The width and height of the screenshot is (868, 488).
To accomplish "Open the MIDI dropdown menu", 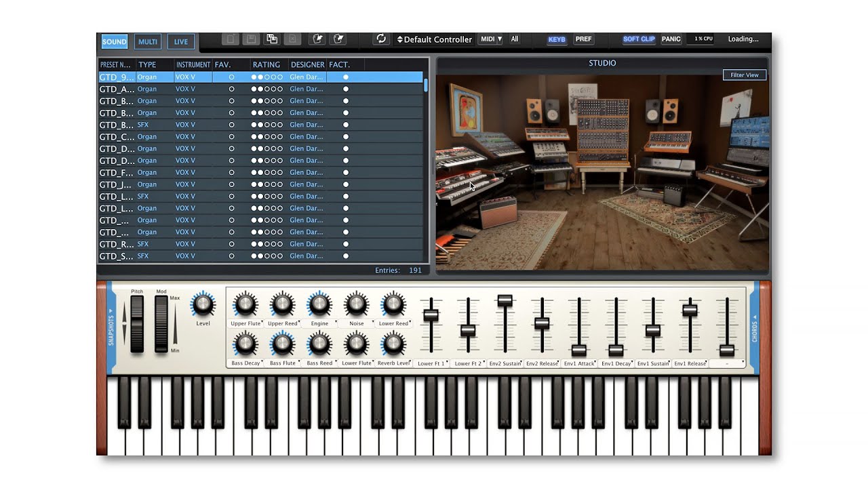I will coord(491,39).
